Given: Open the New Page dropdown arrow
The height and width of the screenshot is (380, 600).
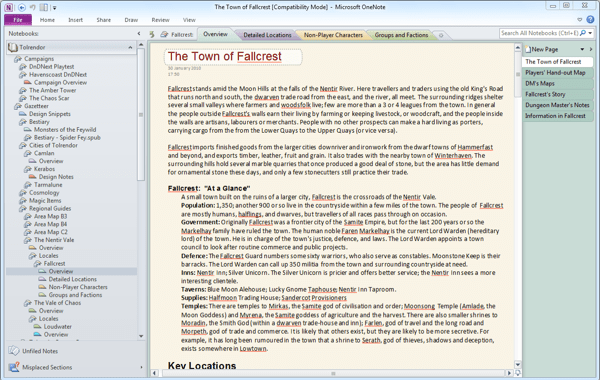Looking at the screenshot, I should point(582,49).
